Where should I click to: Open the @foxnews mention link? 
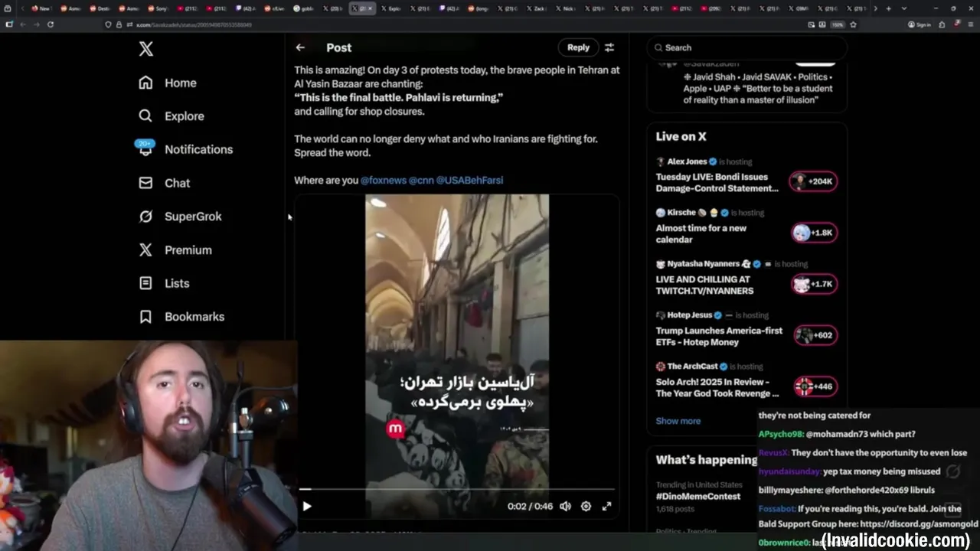pyautogui.click(x=383, y=181)
